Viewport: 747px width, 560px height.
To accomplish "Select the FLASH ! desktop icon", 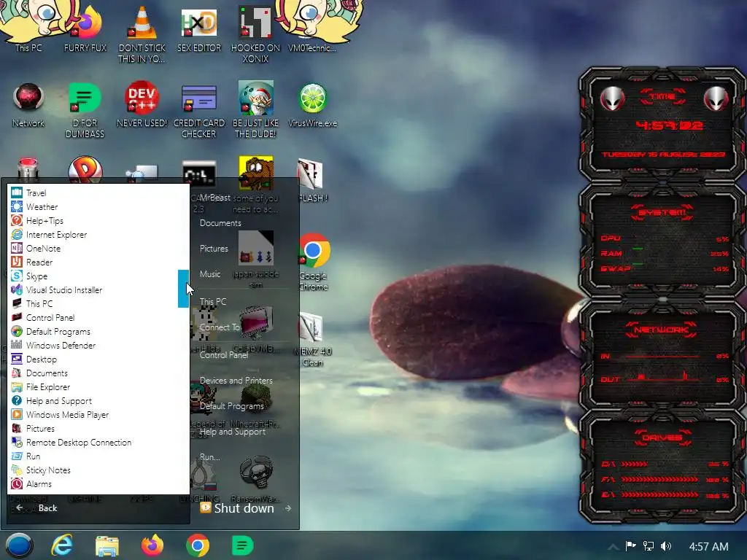I will coord(312,181).
